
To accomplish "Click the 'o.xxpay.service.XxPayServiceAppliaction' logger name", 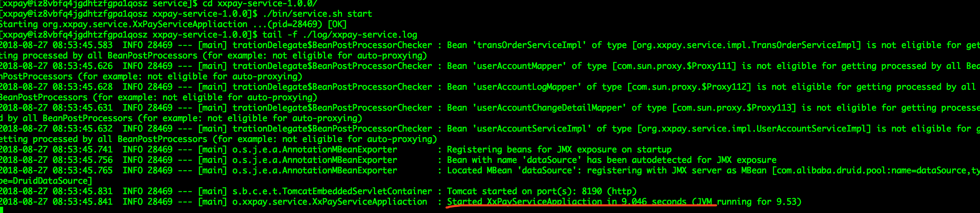I will [x=330, y=202].
